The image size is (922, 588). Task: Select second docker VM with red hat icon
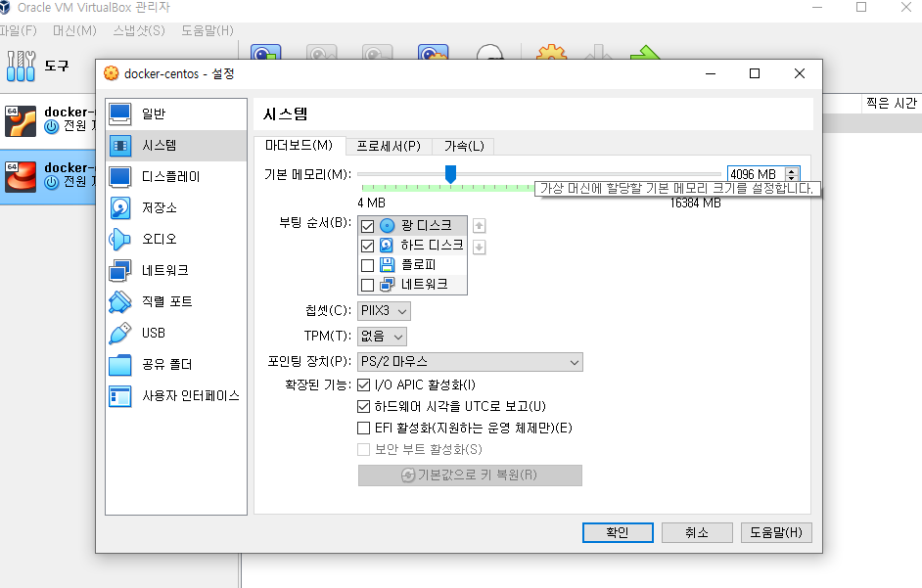pos(48,176)
